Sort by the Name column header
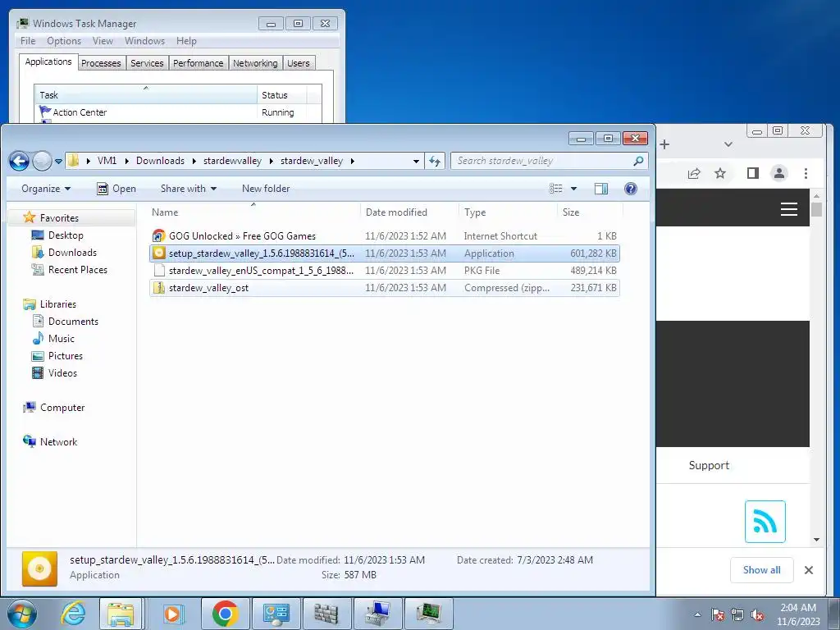Image resolution: width=840 pixels, height=630 pixels. pyautogui.click(x=253, y=212)
